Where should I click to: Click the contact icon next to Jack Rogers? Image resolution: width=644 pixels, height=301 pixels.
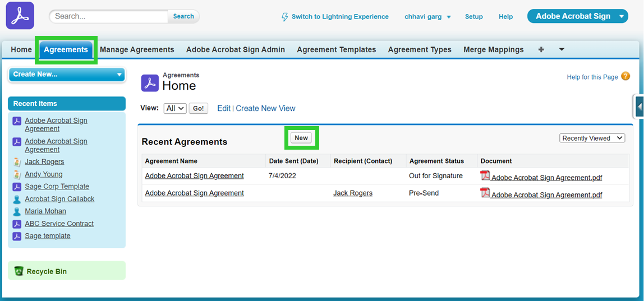click(x=17, y=162)
